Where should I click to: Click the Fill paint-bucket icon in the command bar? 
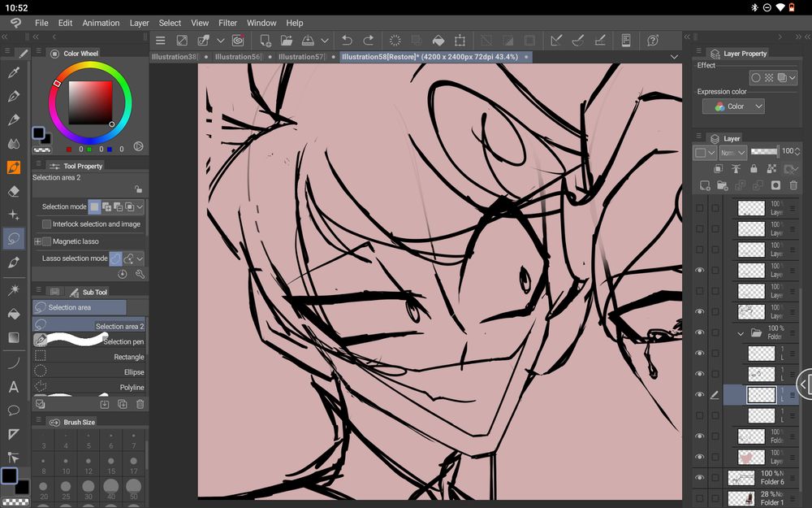click(438, 41)
